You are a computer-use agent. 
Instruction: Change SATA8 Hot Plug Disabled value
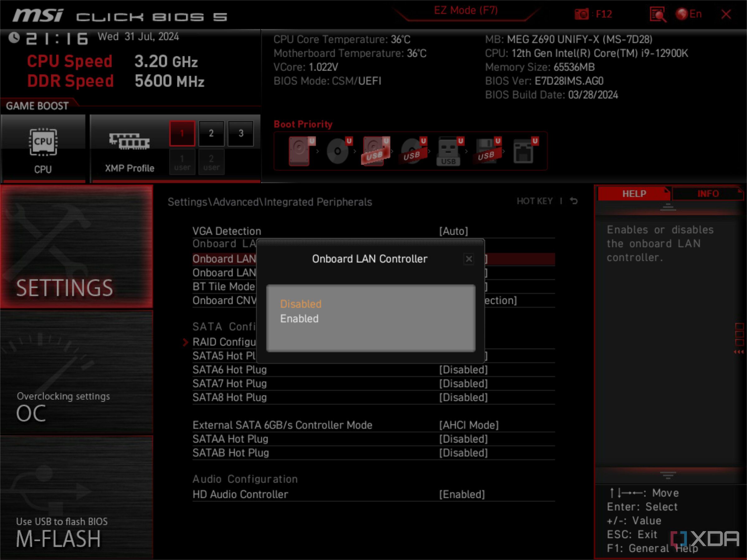(463, 397)
